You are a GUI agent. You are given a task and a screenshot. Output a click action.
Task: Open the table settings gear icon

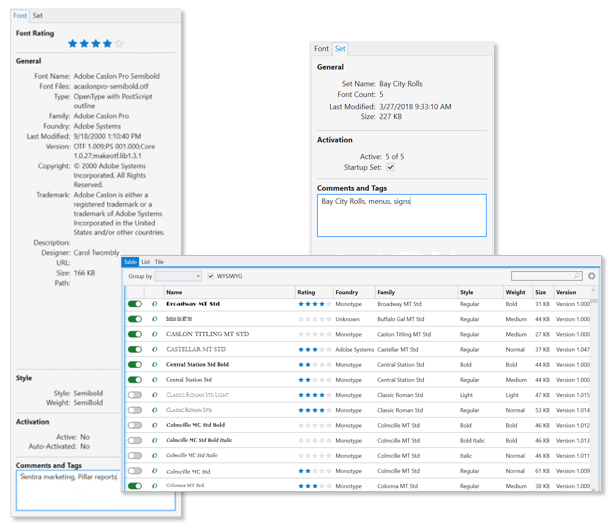coord(591,276)
